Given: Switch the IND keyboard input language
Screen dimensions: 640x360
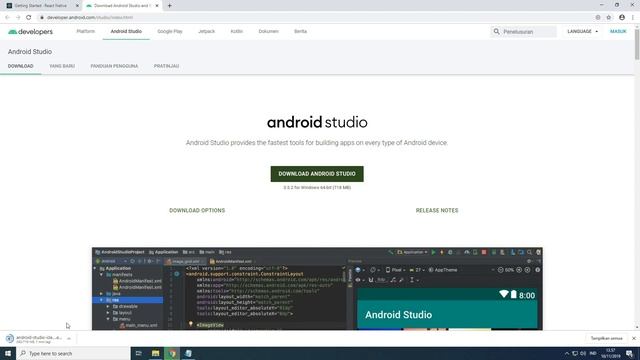Looking at the screenshot, I should tap(593, 353).
